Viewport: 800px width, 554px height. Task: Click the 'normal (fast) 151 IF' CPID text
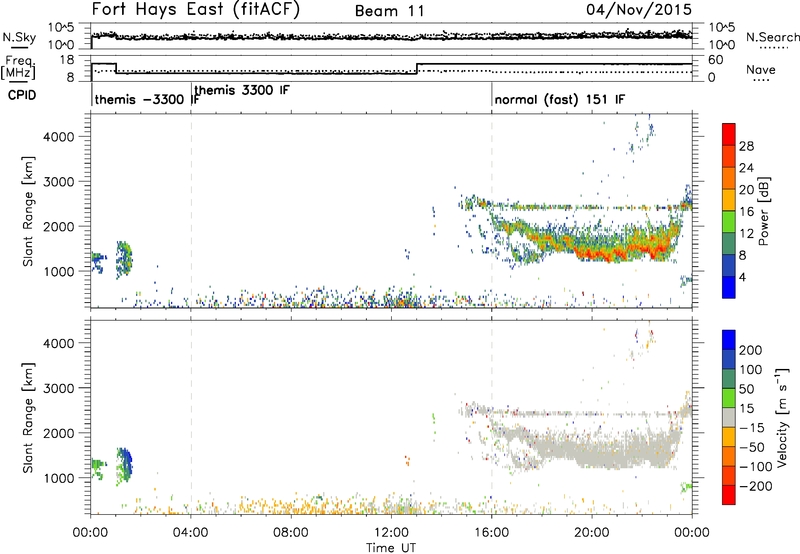(x=559, y=99)
